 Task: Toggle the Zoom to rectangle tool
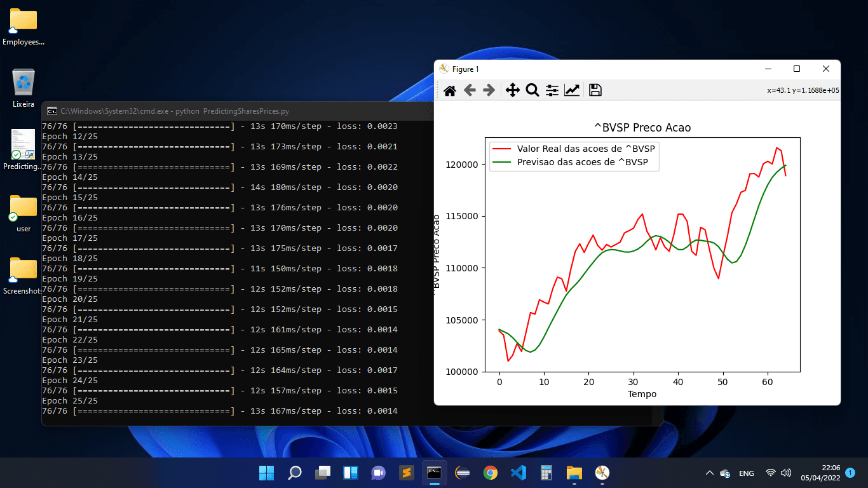pyautogui.click(x=532, y=90)
